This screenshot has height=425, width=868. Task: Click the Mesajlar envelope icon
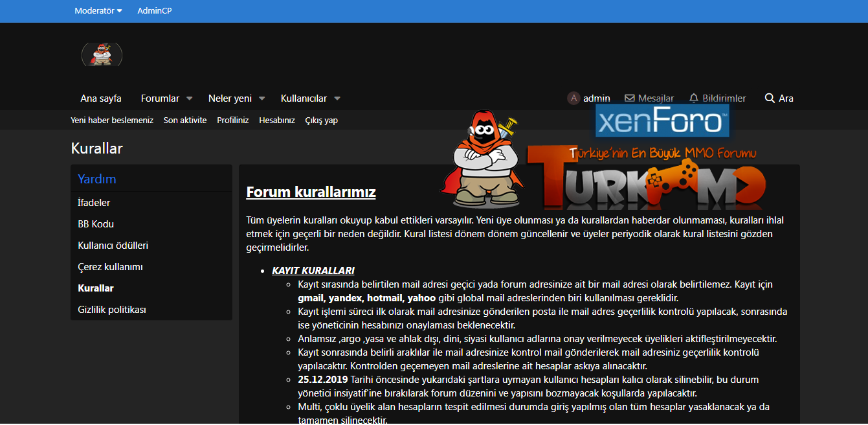point(629,98)
